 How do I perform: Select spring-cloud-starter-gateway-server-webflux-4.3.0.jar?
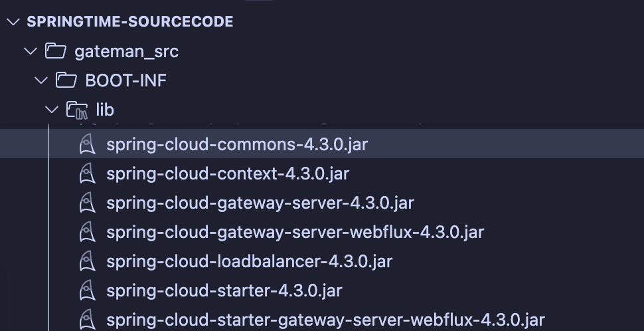pos(325,319)
